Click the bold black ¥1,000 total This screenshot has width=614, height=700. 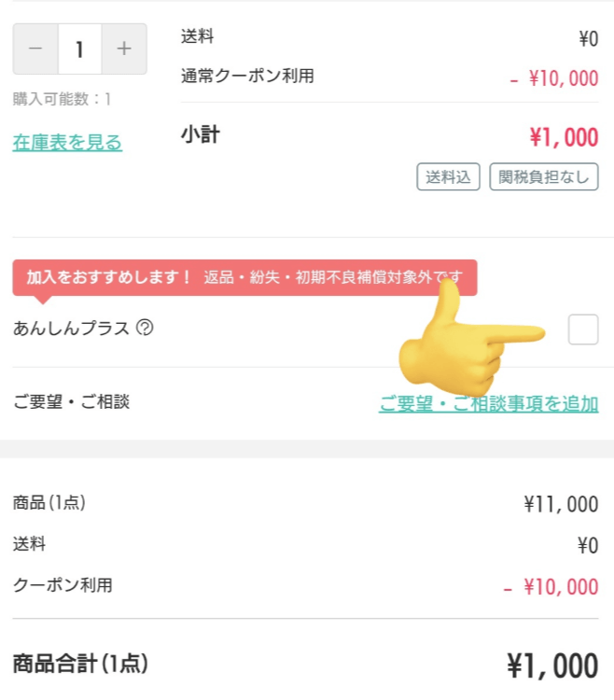click(552, 665)
